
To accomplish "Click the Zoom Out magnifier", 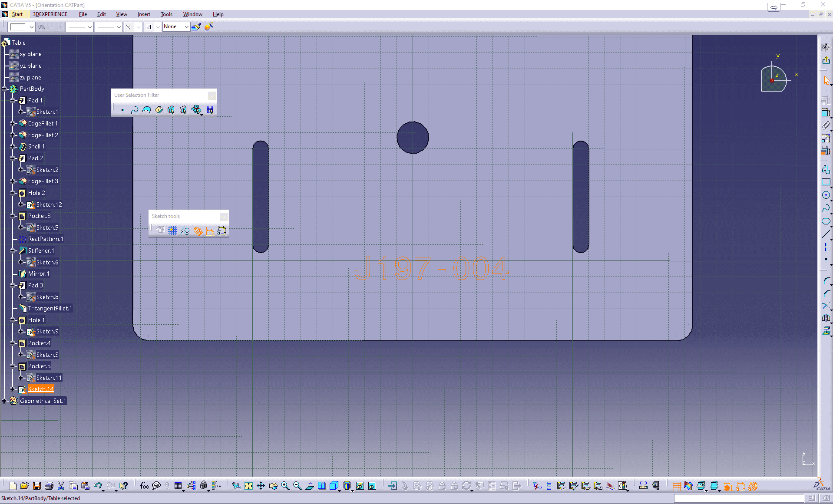I will coord(297,486).
